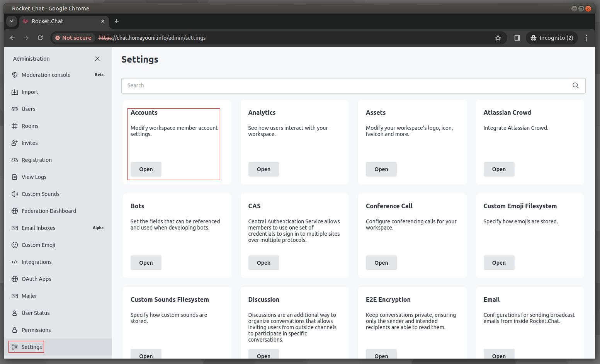This screenshot has width=600, height=364.
Task: Open the CAS settings card
Action: click(263, 263)
